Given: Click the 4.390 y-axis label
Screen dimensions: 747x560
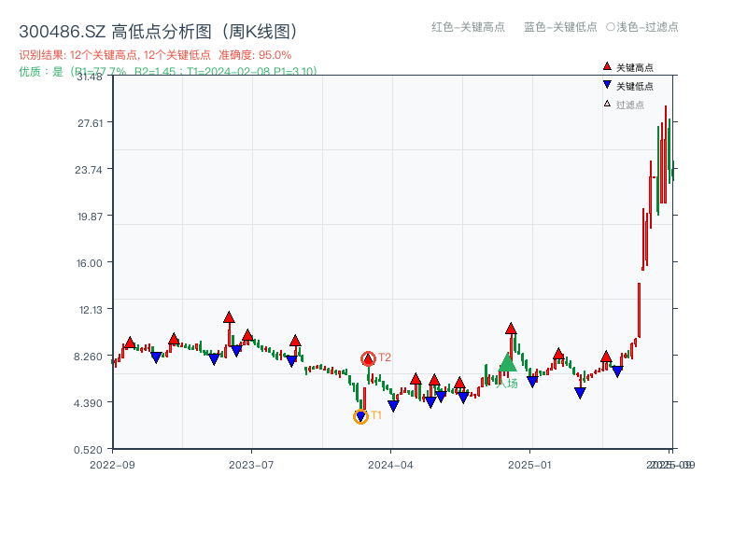Looking at the screenshot, I should click(88, 403).
